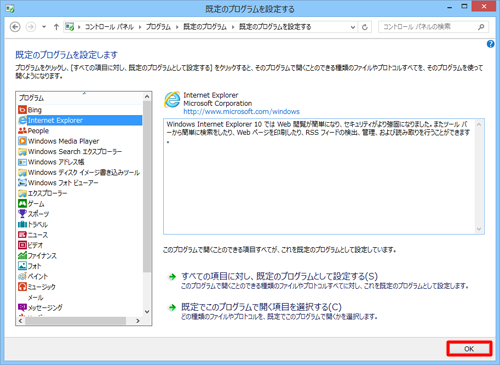
Task: Open the http://www.microsoft.com/windows link
Action: point(241,111)
